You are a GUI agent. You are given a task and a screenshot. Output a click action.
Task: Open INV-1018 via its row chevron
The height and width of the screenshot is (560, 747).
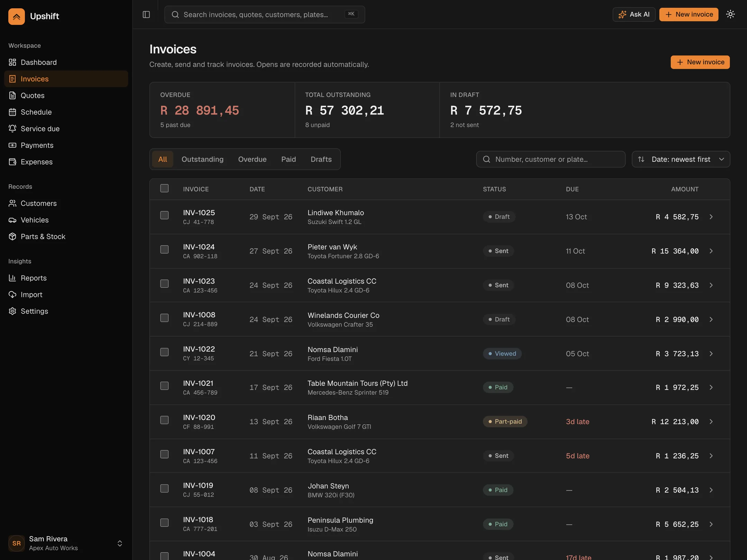(x=711, y=524)
